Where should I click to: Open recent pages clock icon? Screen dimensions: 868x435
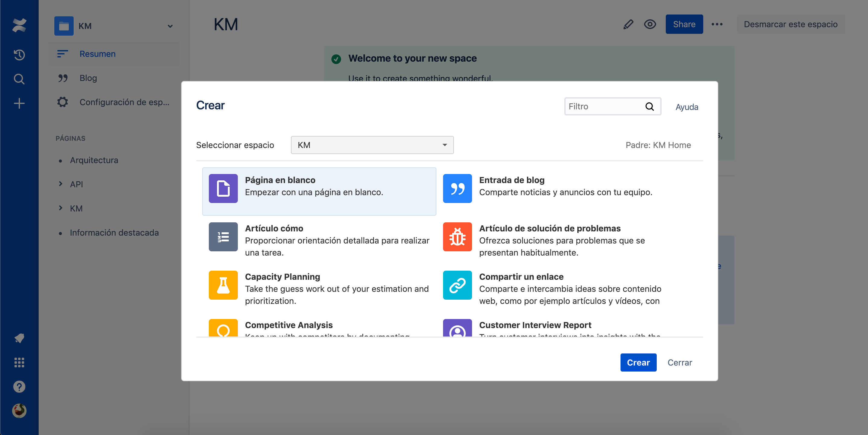pos(19,55)
